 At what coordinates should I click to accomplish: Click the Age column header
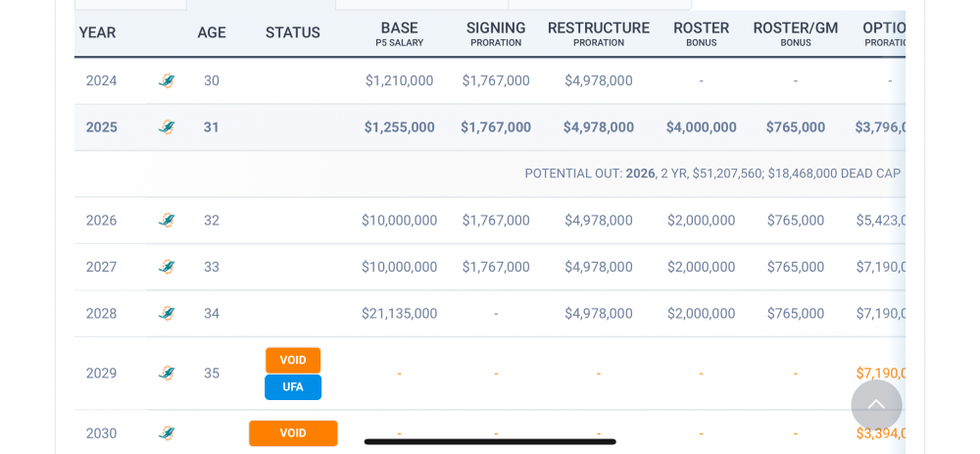click(x=212, y=33)
